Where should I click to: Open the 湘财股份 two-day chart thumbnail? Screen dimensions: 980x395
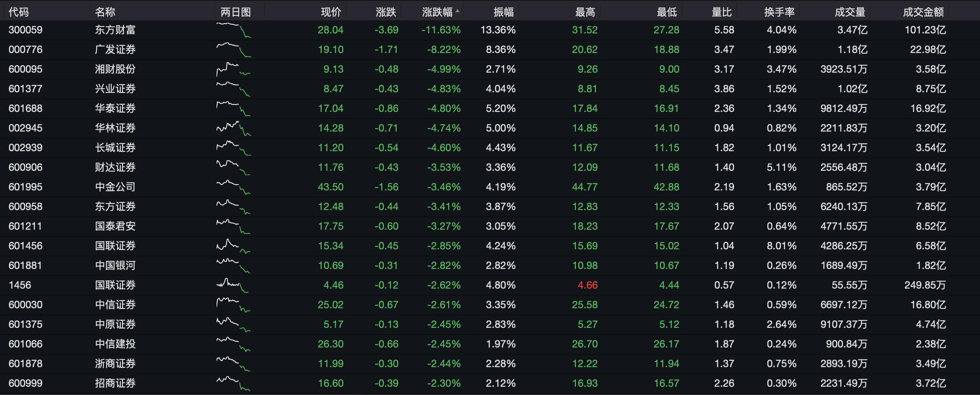(x=233, y=69)
